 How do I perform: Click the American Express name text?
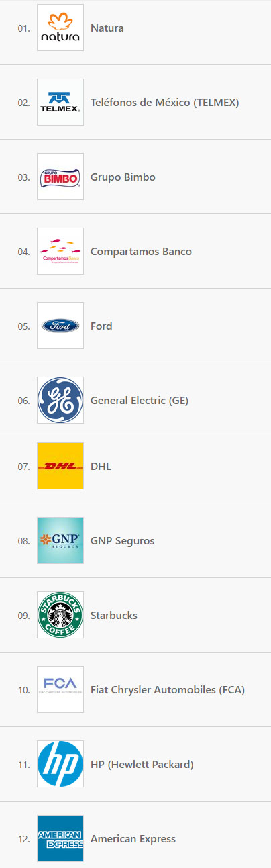[133, 839]
